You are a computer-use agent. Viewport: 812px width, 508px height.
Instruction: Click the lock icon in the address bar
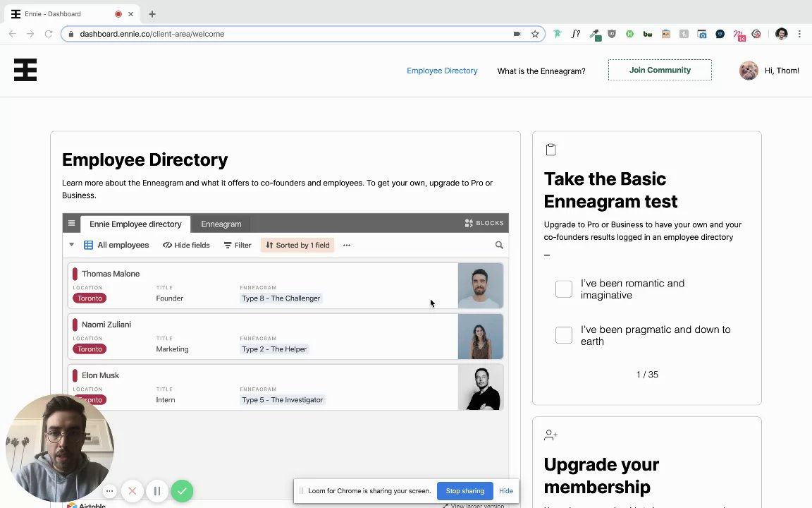coord(71,34)
